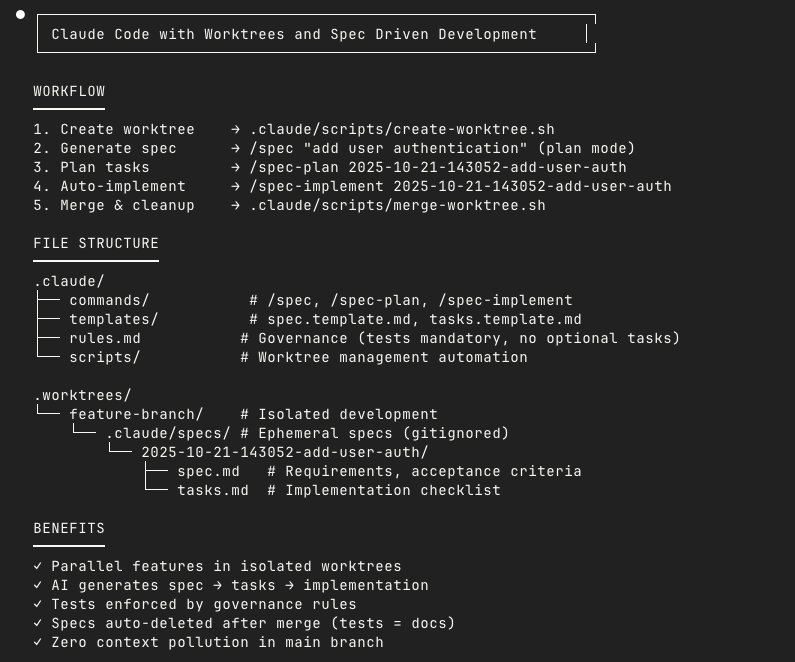Screen dimensions: 795x662
Task: Click the 'templates/' folder entry
Action: 114,319
